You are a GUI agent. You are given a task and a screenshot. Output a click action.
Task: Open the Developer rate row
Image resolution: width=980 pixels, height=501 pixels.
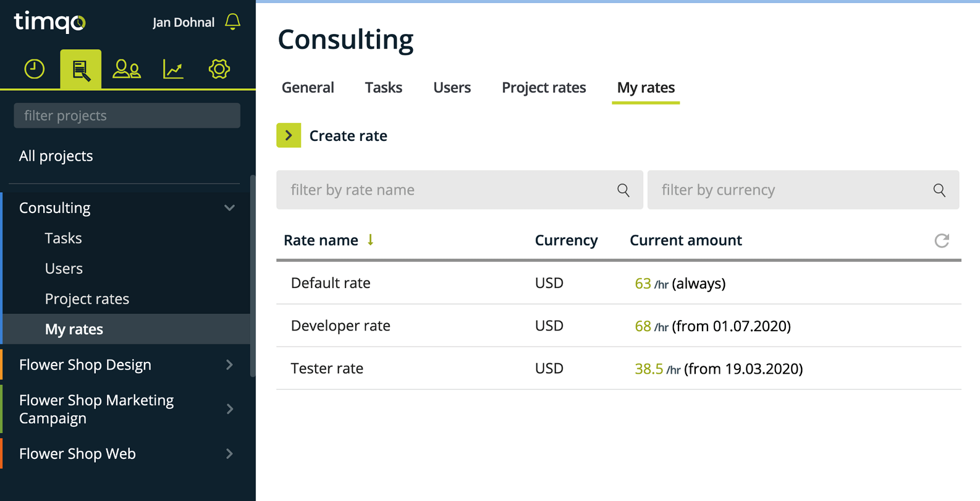pos(619,326)
